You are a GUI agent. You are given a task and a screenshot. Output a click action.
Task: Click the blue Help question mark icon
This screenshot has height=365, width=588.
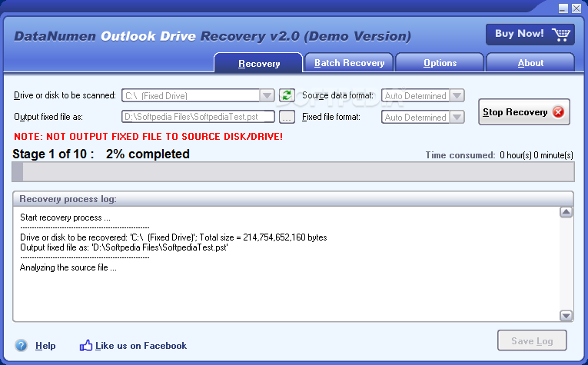point(22,345)
